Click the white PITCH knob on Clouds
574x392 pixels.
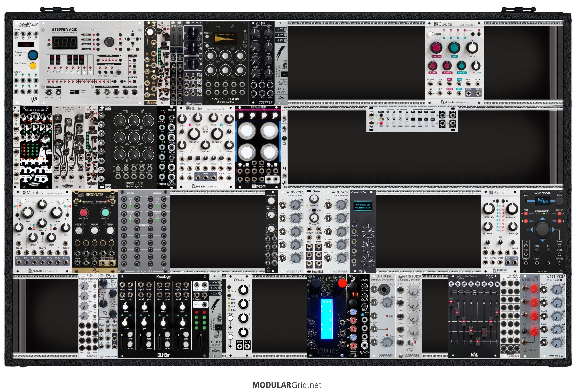pyautogui.click(x=472, y=47)
